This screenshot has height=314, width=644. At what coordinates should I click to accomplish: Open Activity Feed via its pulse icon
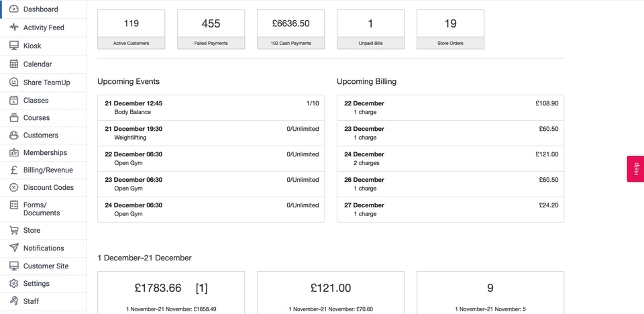[14, 28]
